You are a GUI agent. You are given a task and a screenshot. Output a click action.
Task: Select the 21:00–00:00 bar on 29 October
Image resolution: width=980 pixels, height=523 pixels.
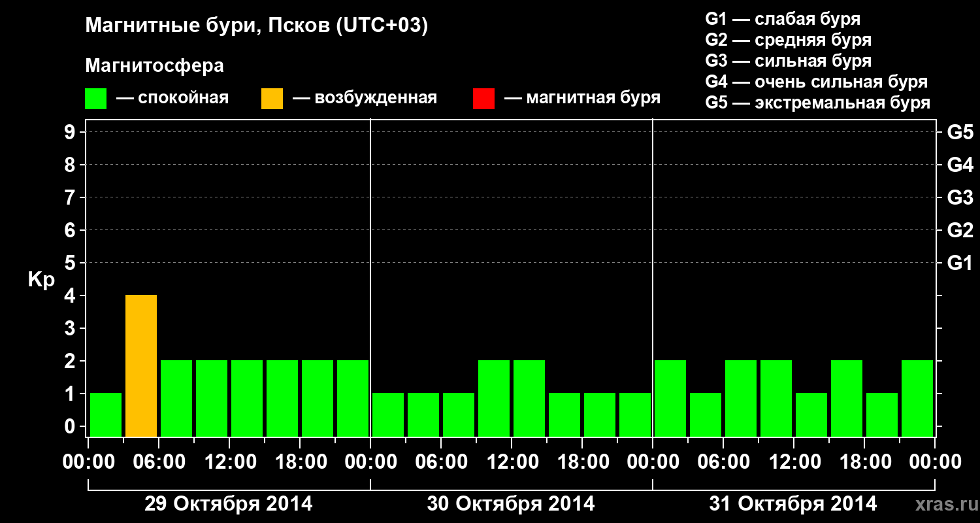click(353, 399)
